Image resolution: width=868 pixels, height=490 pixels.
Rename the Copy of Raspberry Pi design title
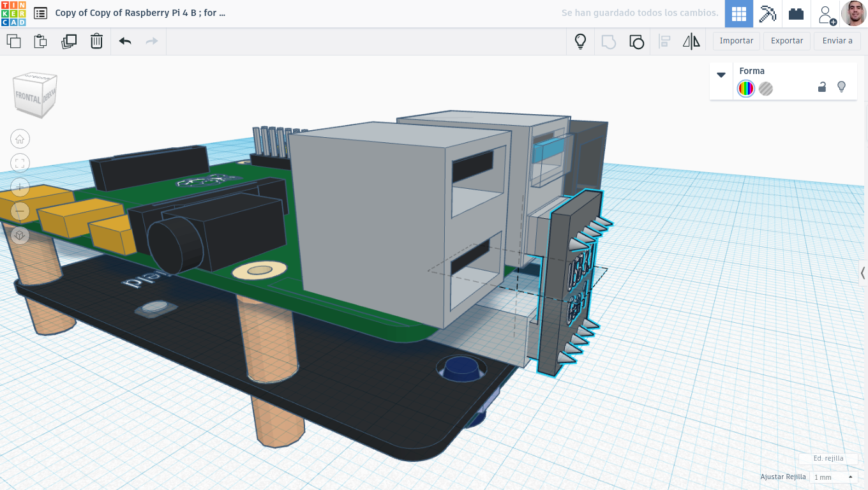click(x=140, y=13)
